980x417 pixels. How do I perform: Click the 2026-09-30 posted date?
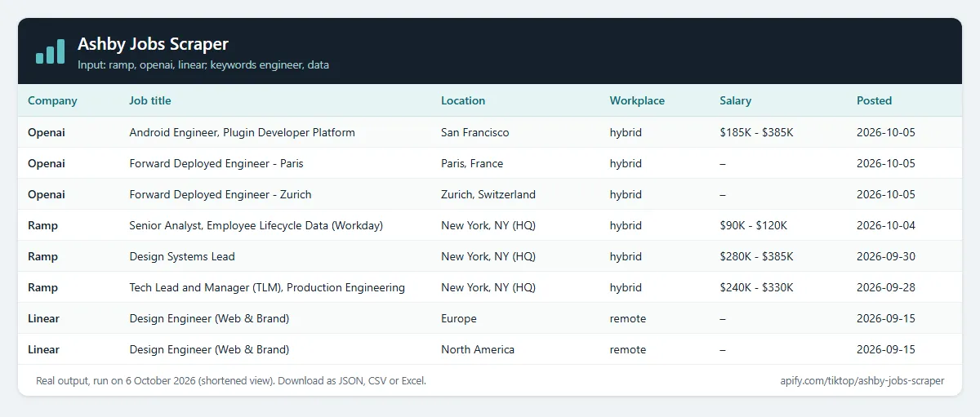coord(886,256)
